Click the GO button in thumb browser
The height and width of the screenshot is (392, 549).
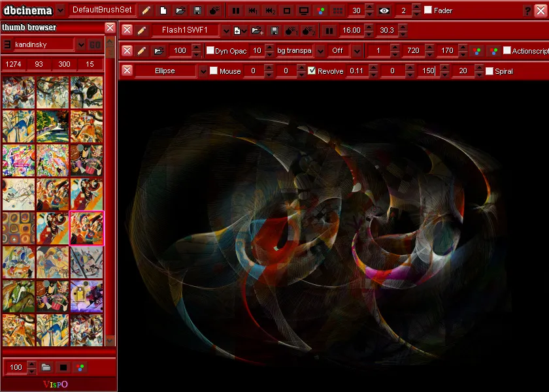[x=95, y=44]
